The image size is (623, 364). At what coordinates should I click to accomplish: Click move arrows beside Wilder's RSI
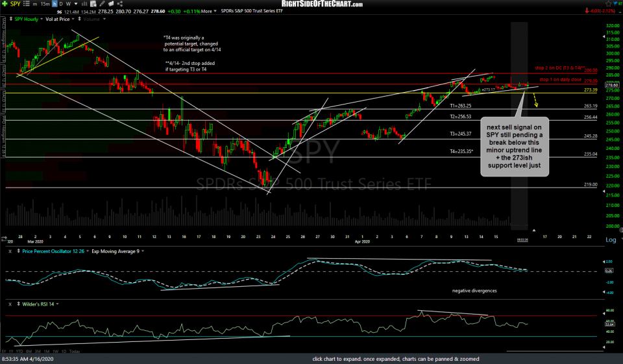pyautogui.click(x=18, y=304)
